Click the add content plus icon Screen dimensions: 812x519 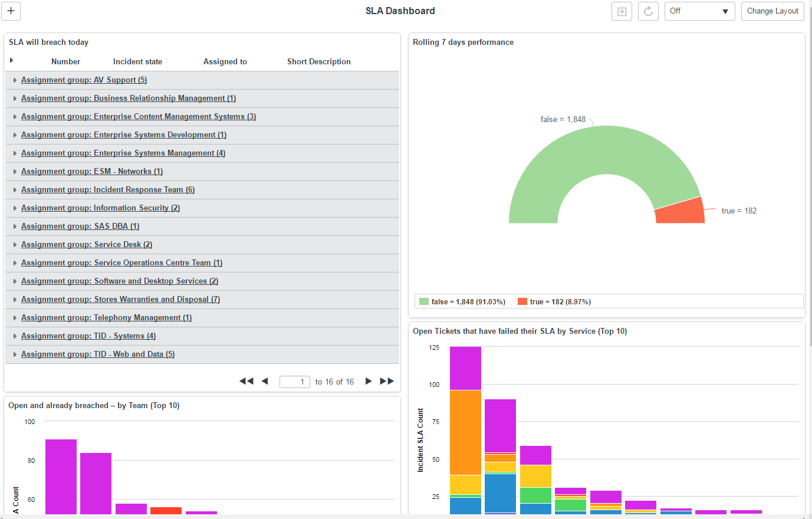pos(11,11)
